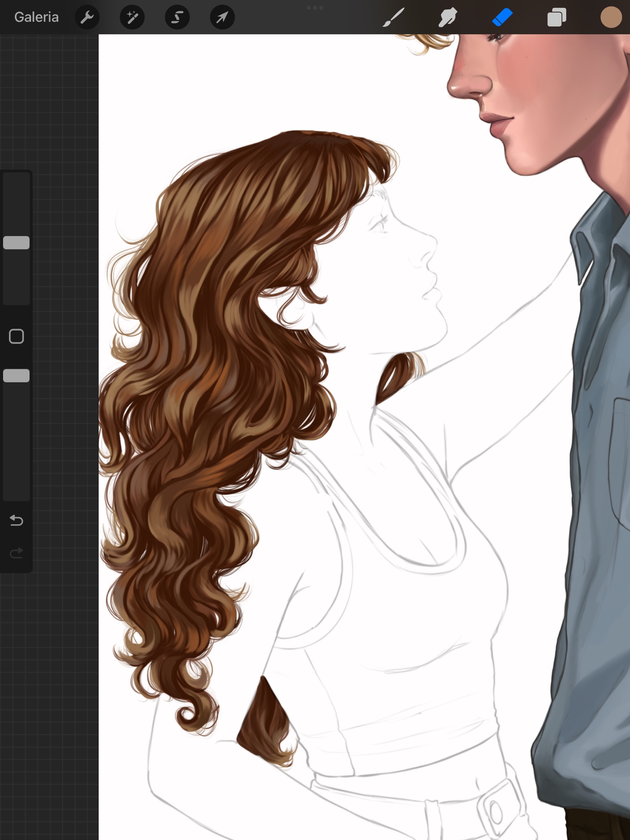Select the Paint brush tool
This screenshot has height=840, width=630.
[394, 17]
